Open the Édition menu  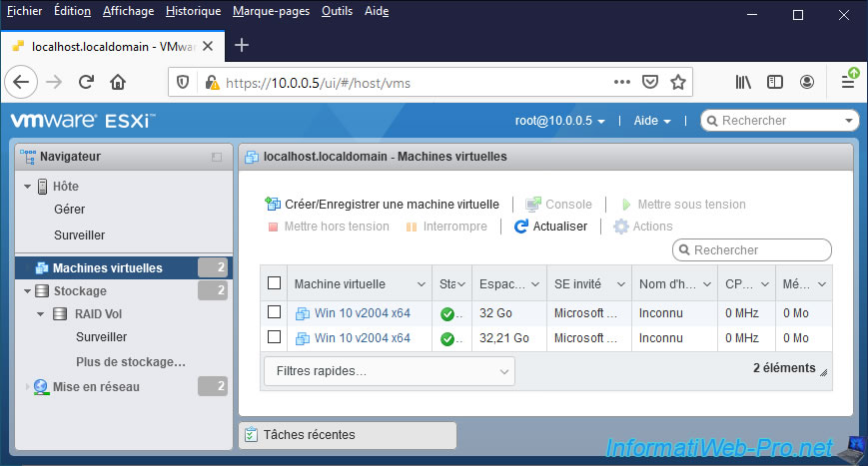click(73, 11)
